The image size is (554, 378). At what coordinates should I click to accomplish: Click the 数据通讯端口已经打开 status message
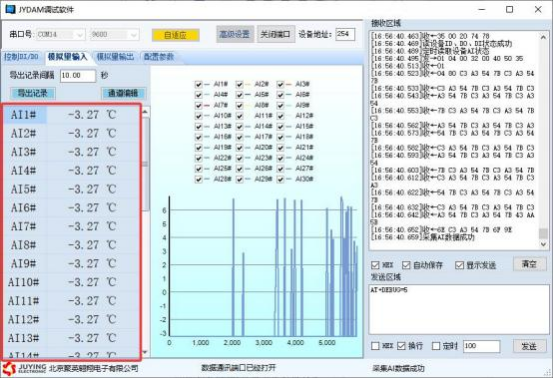point(238,368)
